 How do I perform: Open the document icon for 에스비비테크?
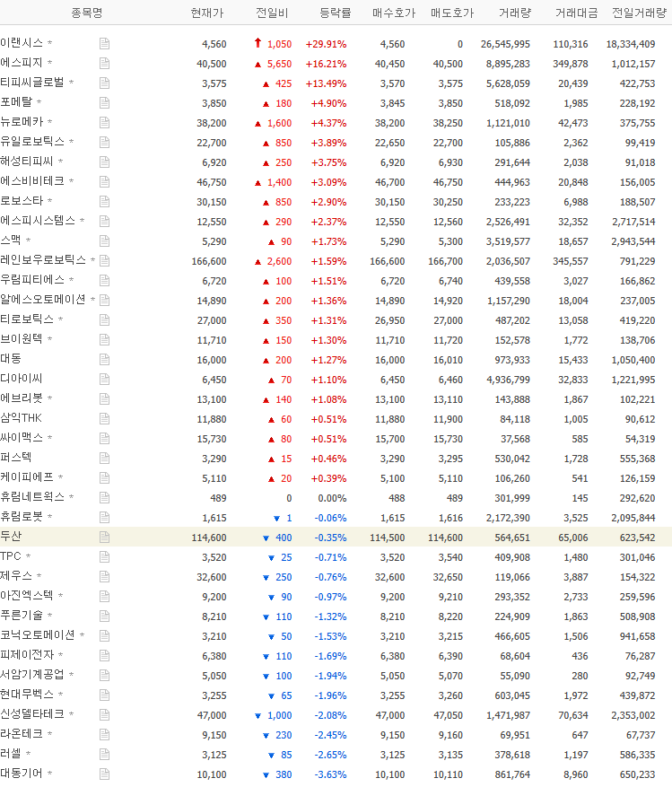click(x=104, y=181)
